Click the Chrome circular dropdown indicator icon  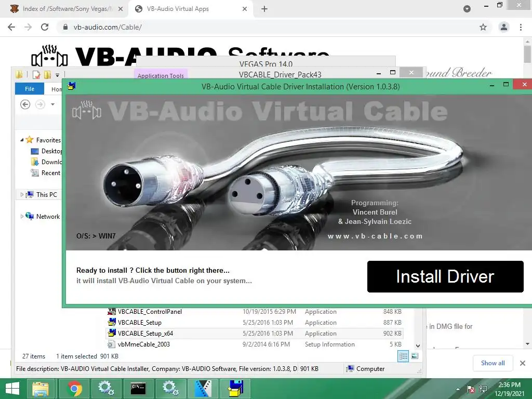tap(467, 9)
